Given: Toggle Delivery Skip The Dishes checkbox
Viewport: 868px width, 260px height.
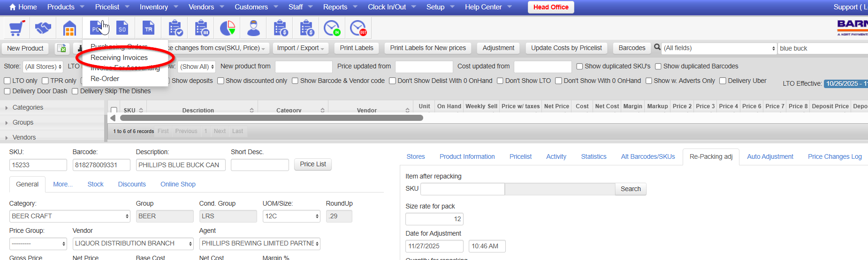Looking at the screenshot, I should point(75,91).
